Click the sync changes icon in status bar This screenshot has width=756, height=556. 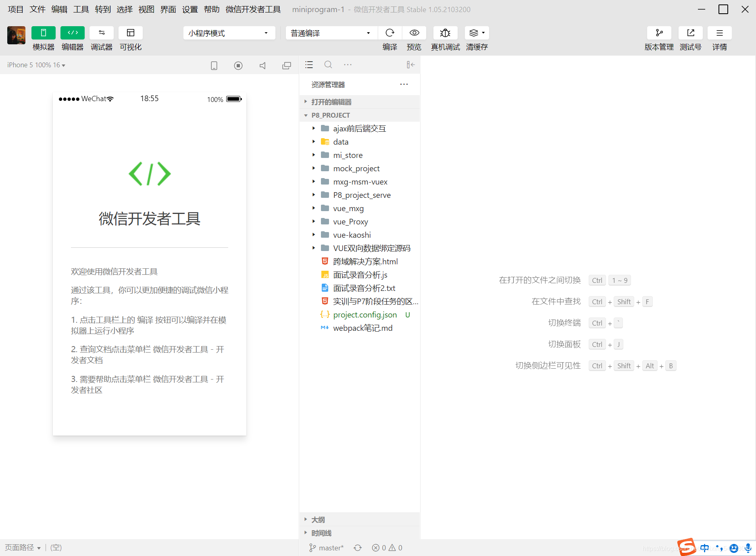(x=358, y=548)
